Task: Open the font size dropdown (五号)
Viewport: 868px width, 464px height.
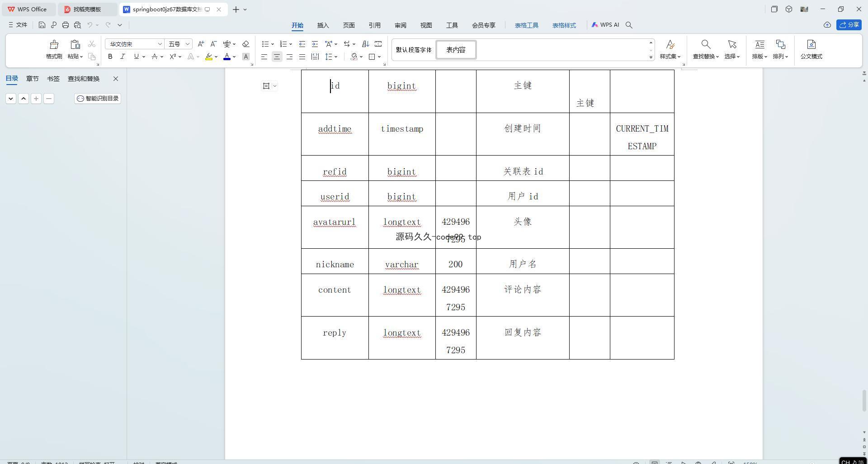Action: (188, 44)
